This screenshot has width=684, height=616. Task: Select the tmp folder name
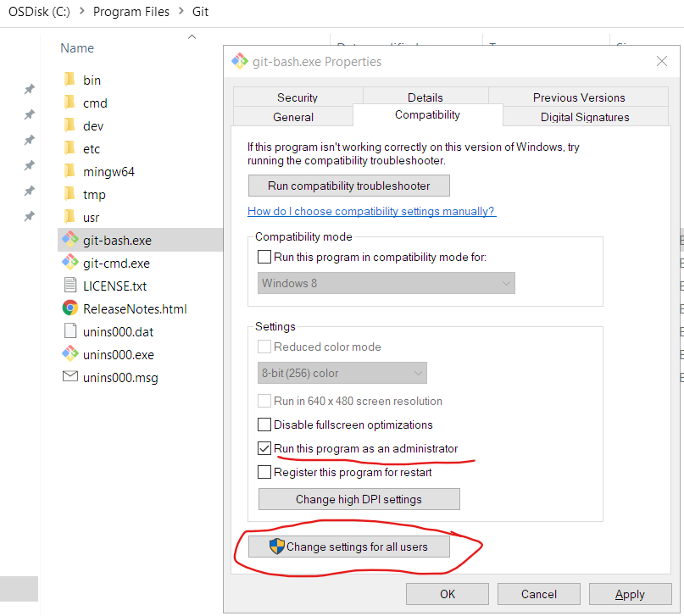[x=94, y=194]
